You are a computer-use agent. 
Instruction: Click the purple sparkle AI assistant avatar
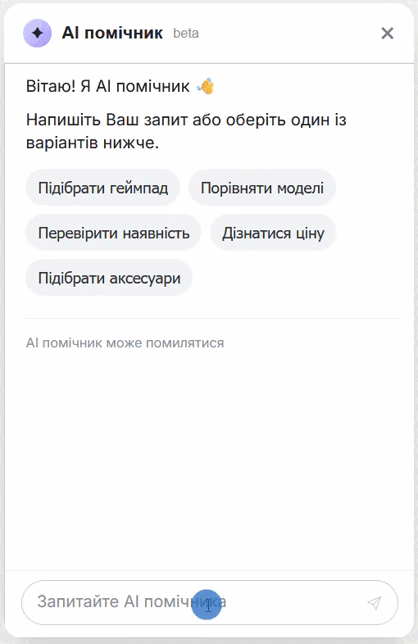pyautogui.click(x=37, y=33)
